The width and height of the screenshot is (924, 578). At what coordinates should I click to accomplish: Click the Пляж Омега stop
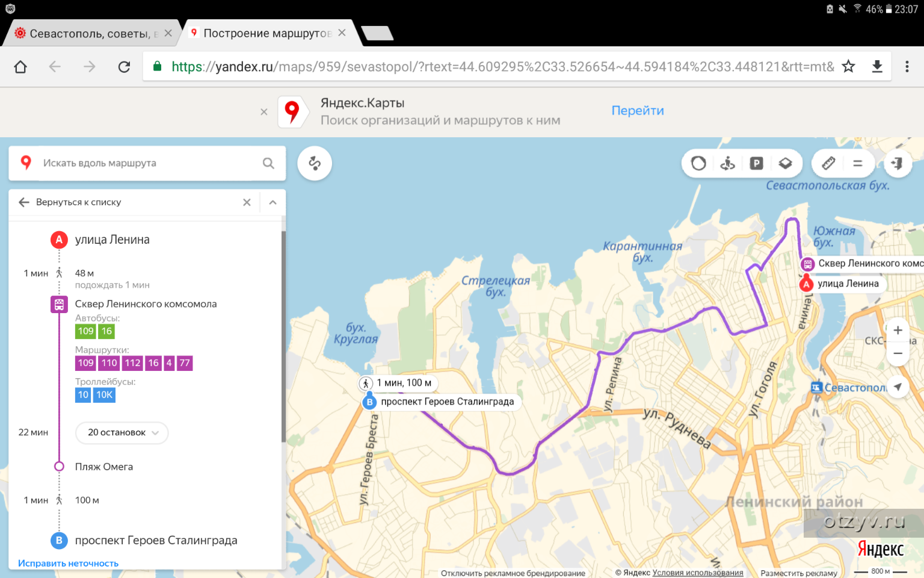104,467
